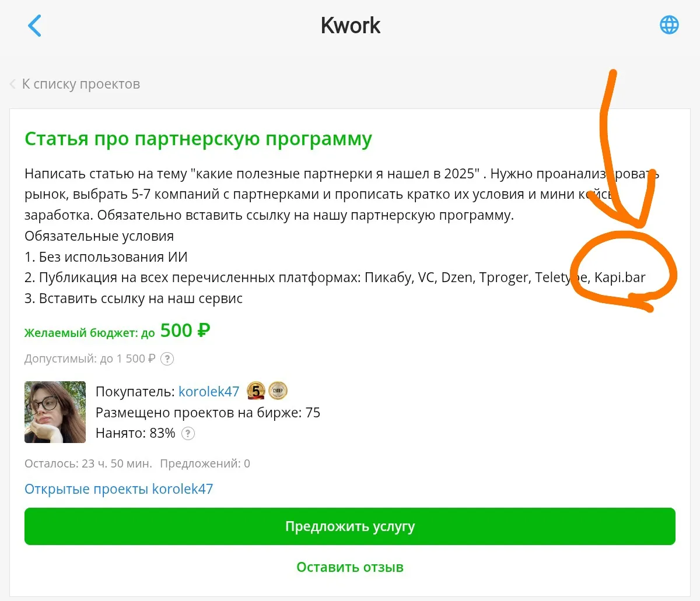Click the circled "Kapi.bar" text
This screenshot has height=601, width=700.
tap(619, 277)
